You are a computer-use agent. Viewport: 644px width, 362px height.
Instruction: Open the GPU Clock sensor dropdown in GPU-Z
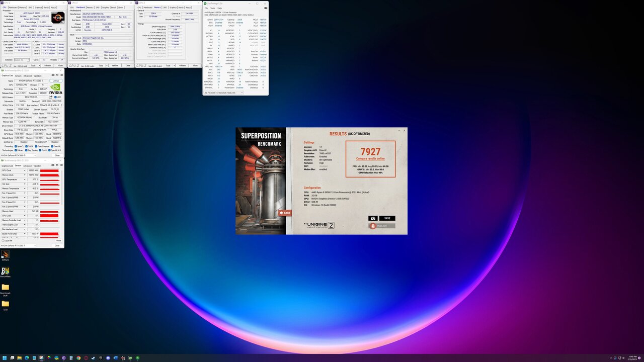click(x=25, y=170)
